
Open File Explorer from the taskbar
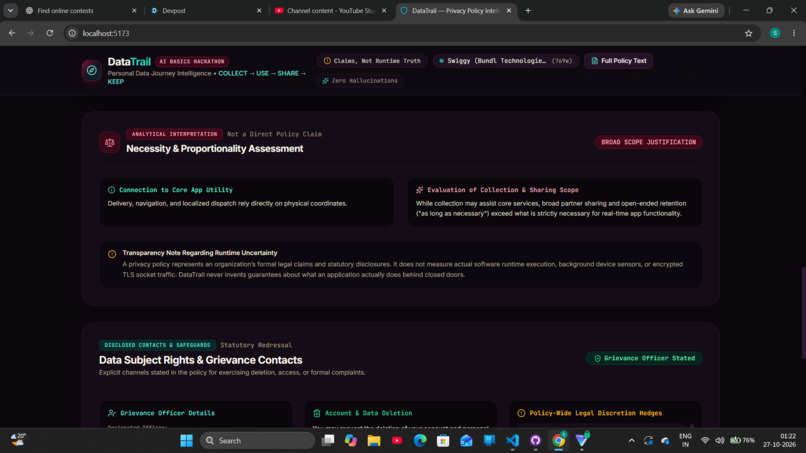point(374,440)
